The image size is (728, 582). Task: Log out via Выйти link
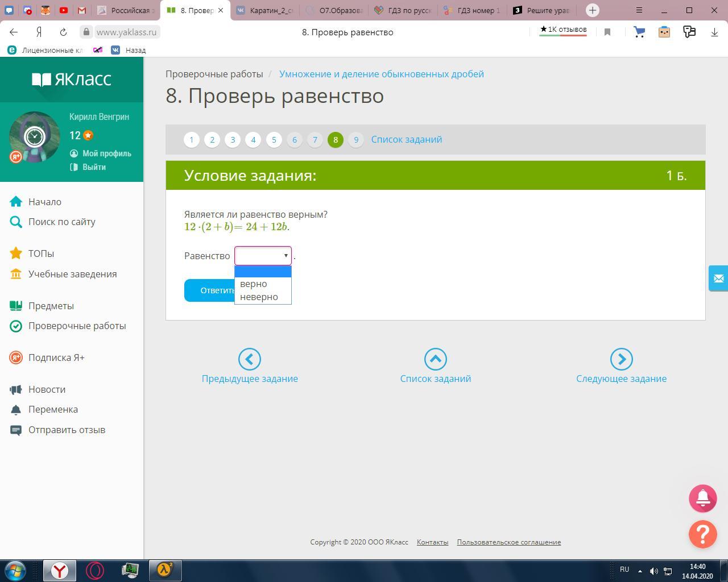(94, 167)
